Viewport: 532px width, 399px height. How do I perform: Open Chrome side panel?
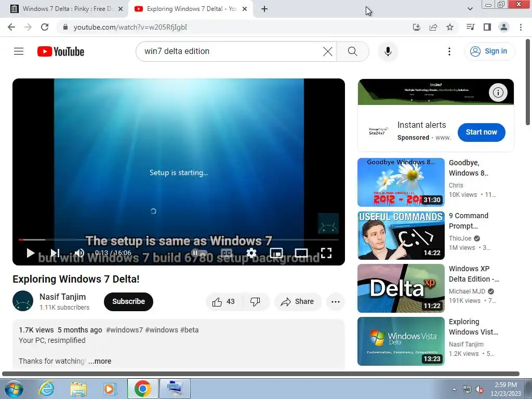[x=487, y=27]
